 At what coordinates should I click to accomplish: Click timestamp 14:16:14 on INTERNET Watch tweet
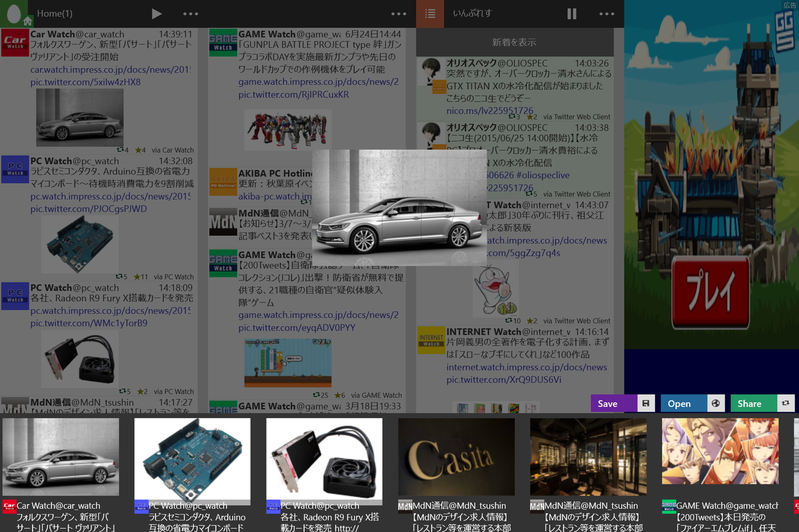point(592,332)
